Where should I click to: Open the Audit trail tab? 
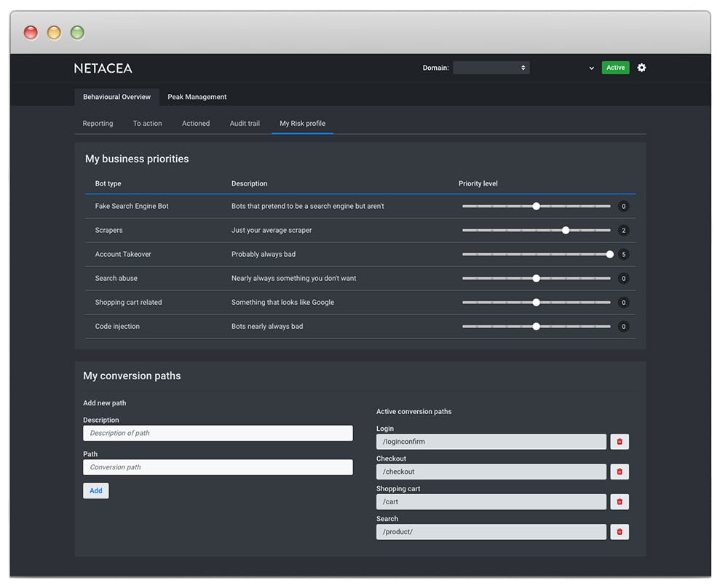(245, 124)
